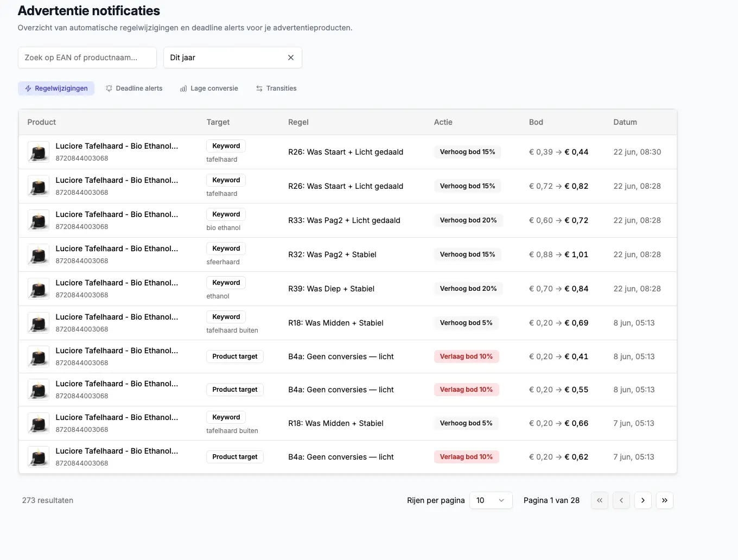Click bid value '€ 0,88 → € 1,01'

coord(558,254)
